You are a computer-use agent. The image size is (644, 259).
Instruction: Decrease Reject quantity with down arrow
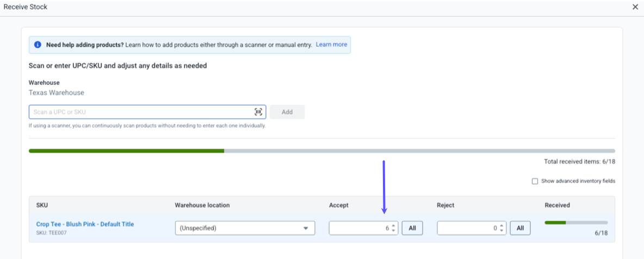[x=501, y=231]
